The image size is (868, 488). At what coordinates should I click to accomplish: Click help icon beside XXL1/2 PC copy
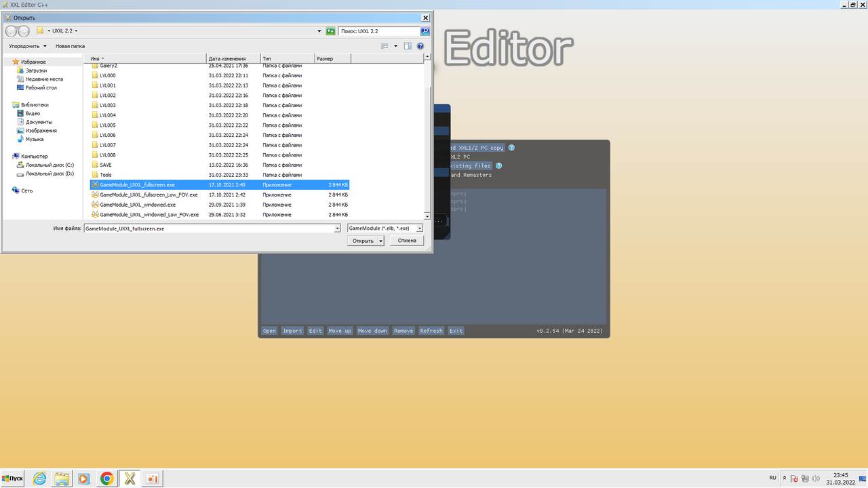point(511,148)
